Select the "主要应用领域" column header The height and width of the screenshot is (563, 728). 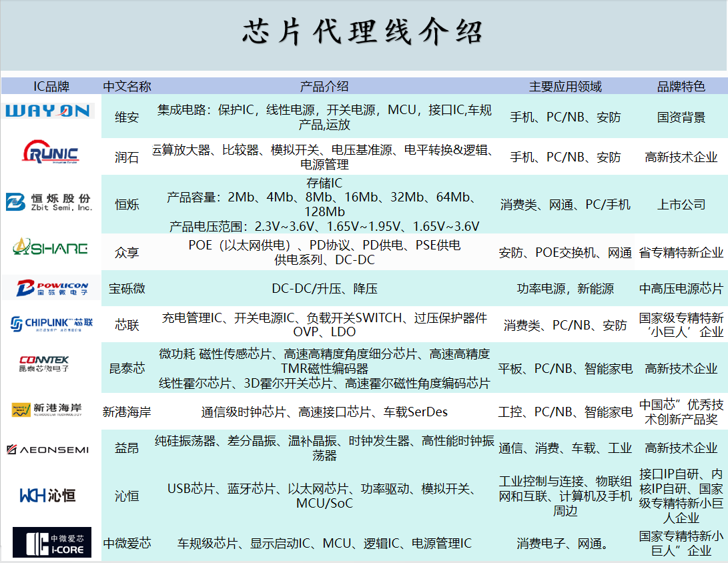[565, 86]
